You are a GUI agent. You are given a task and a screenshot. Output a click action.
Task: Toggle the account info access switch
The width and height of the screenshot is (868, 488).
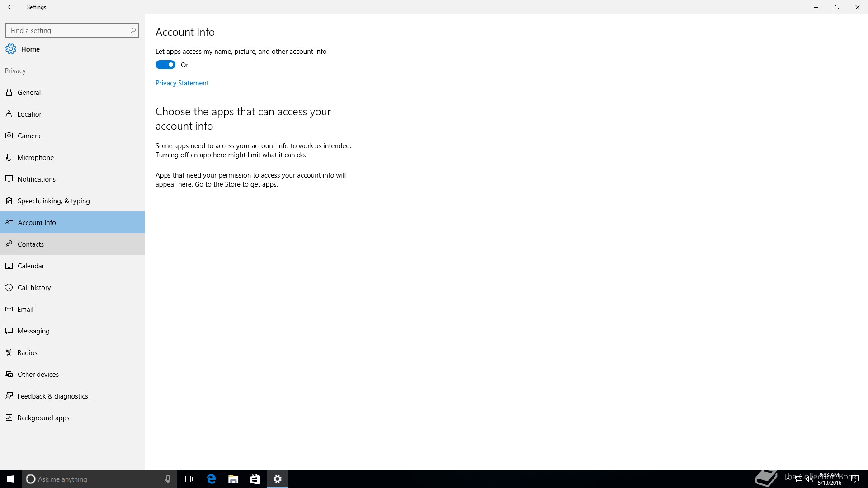click(165, 65)
